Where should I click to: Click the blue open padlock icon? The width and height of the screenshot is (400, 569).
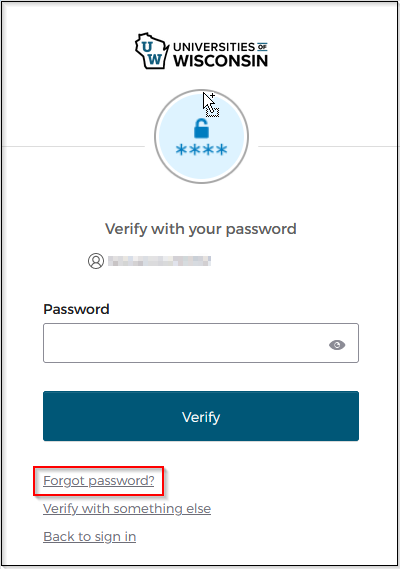[201, 128]
